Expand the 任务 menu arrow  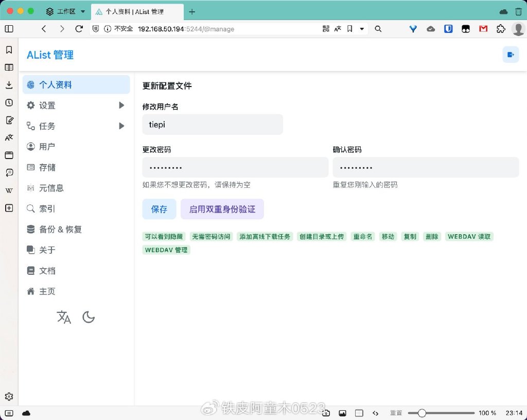121,126
